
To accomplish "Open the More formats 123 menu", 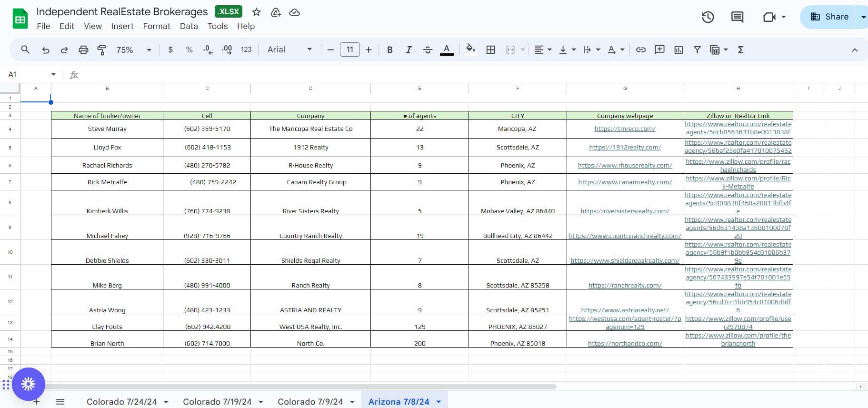I will point(246,50).
